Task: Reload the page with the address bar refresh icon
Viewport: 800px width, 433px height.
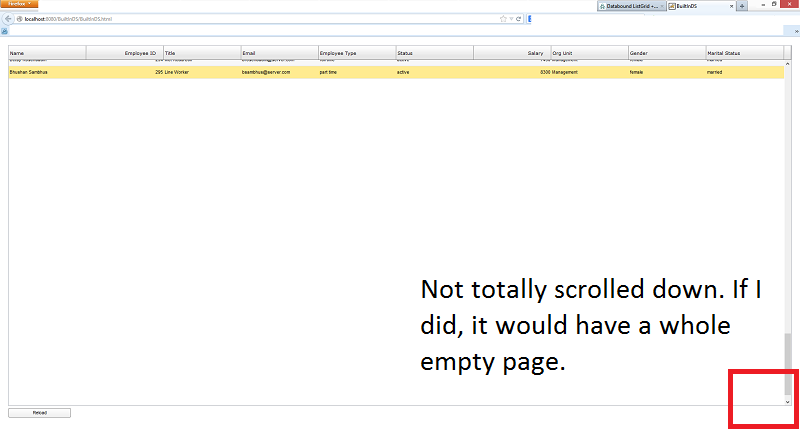Action: (x=519, y=19)
